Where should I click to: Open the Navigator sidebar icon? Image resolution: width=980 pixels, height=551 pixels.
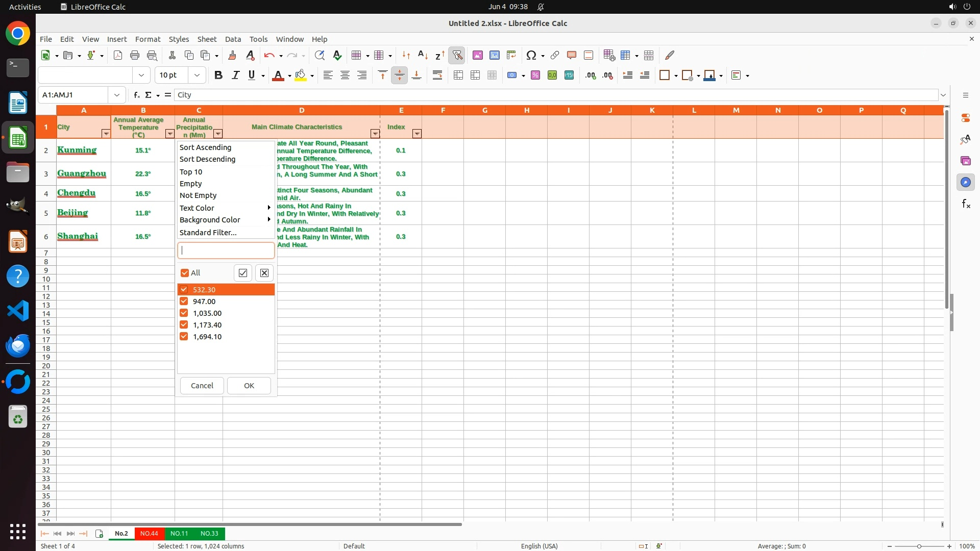965,182
